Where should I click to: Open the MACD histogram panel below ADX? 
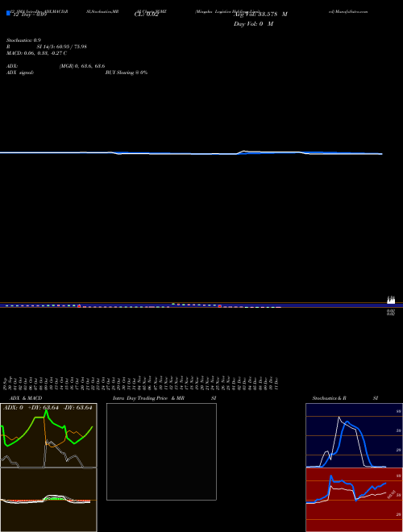[48, 500]
